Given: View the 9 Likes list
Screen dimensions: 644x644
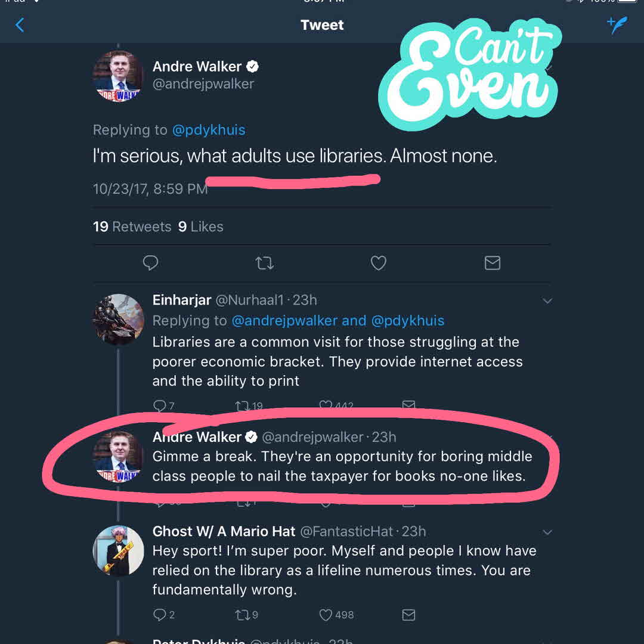Looking at the screenshot, I should [201, 227].
